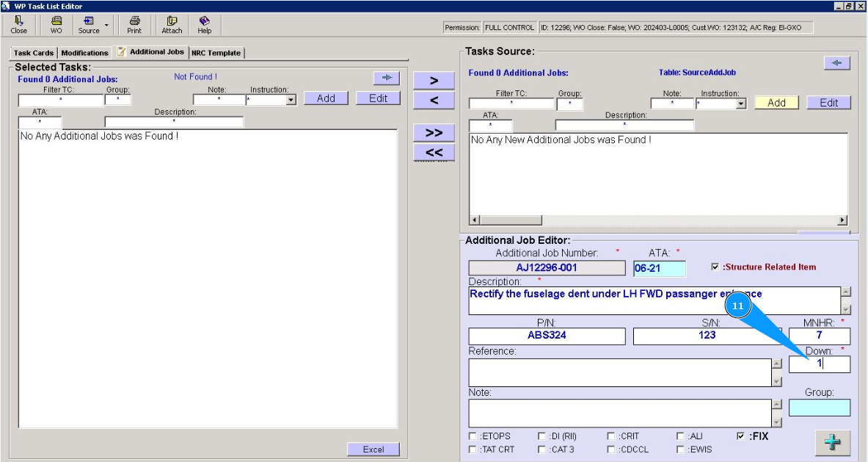The width and height of the screenshot is (868, 462).
Task: Click right arrow icon in Selected Tasks
Action: click(386, 78)
